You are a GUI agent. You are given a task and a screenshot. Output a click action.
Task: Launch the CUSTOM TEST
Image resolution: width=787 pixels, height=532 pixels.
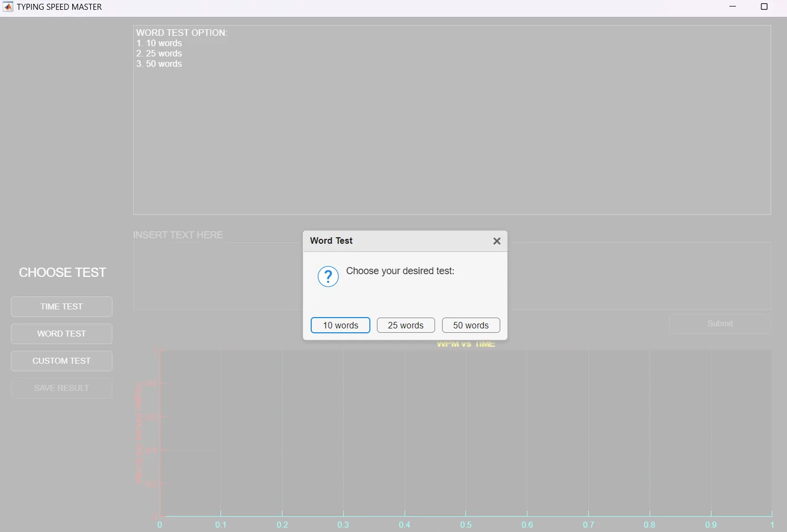[x=61, y=361]
